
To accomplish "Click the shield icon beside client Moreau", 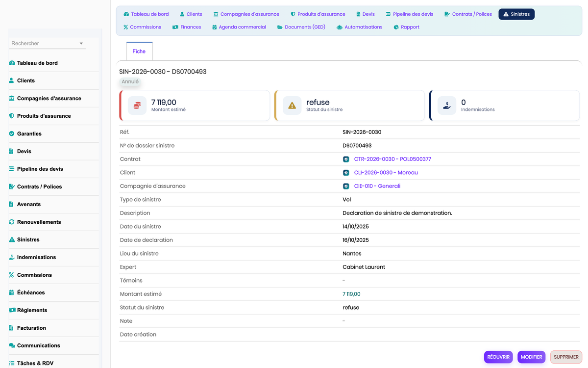I will [346, 173].
